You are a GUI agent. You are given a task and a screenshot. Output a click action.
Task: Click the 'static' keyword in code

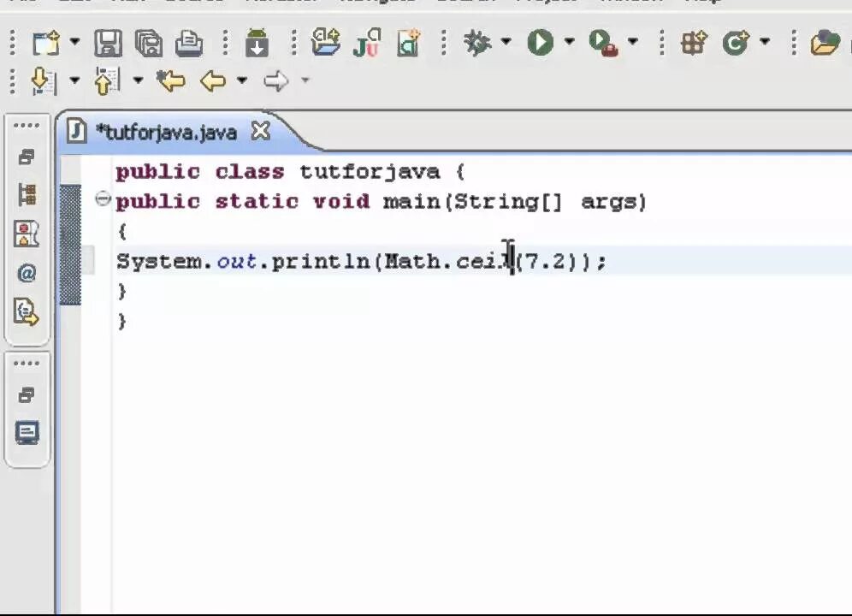257,202
